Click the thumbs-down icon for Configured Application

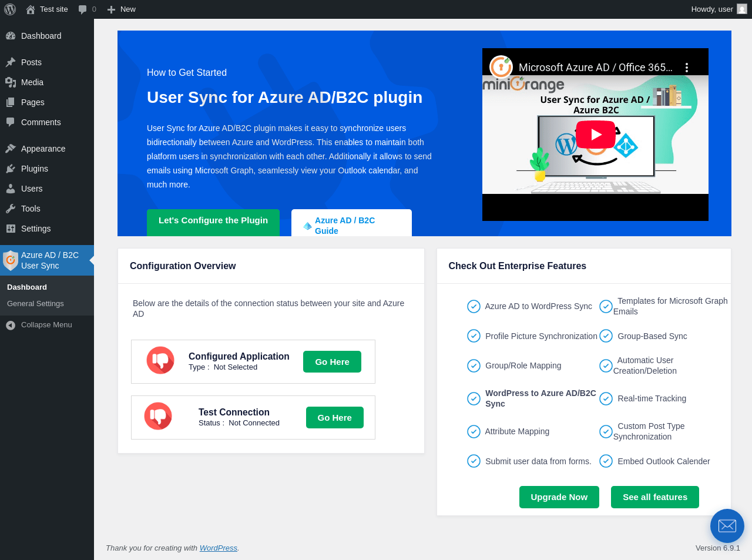(160, 360)
